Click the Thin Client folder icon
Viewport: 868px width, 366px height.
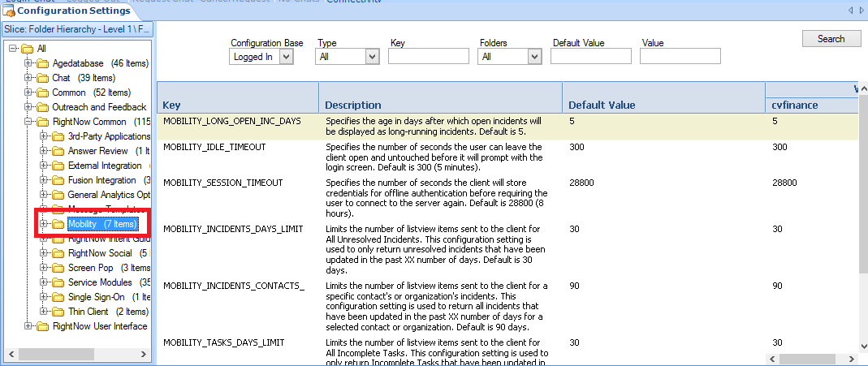click(58, 312)
